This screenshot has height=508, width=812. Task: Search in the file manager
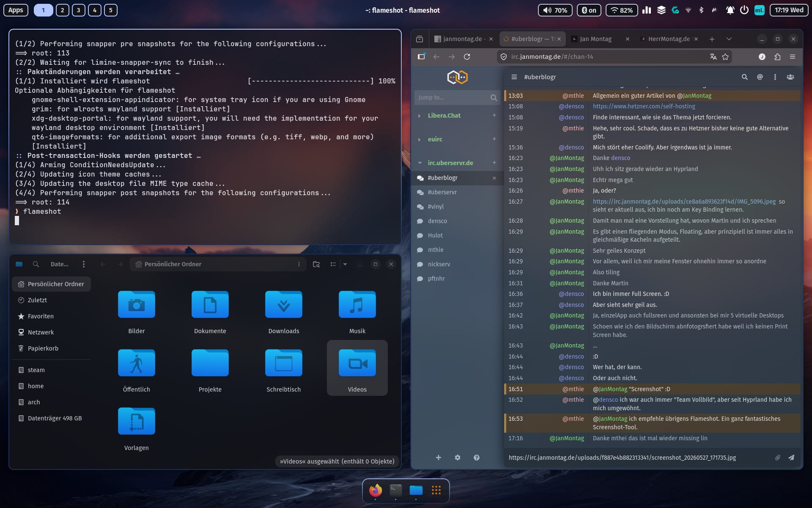coord(36,264)
